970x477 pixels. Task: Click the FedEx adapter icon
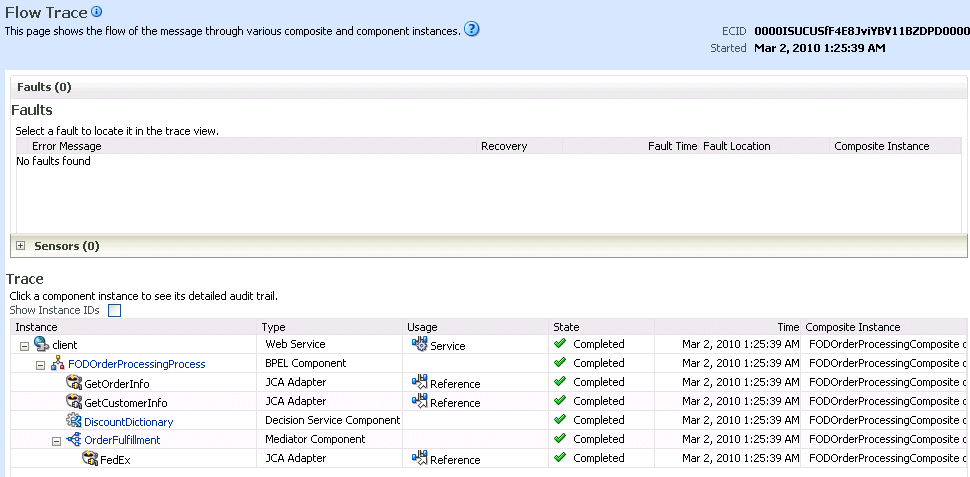pos(90,459)
